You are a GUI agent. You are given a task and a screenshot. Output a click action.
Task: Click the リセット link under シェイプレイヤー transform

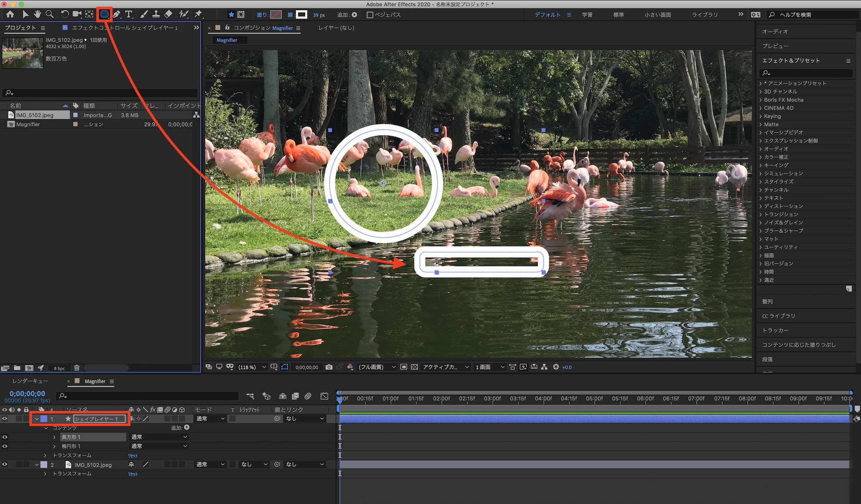(x=133, y=456)
